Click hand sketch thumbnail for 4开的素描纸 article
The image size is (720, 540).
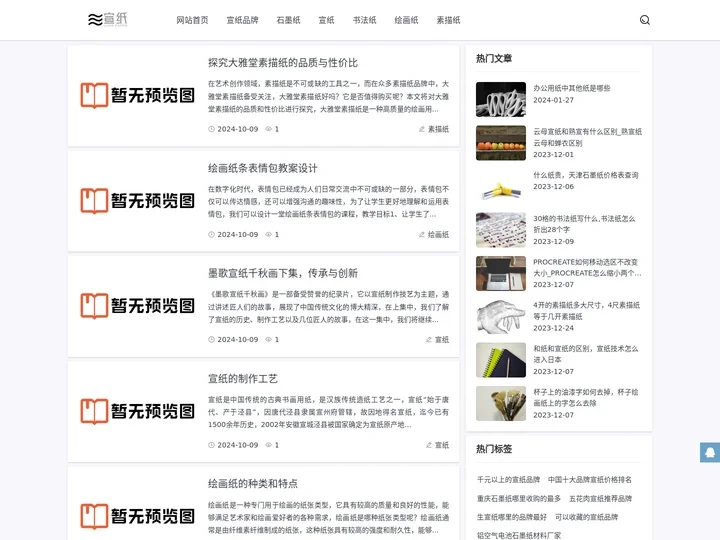pyautogui.click(x=501, y=317)
